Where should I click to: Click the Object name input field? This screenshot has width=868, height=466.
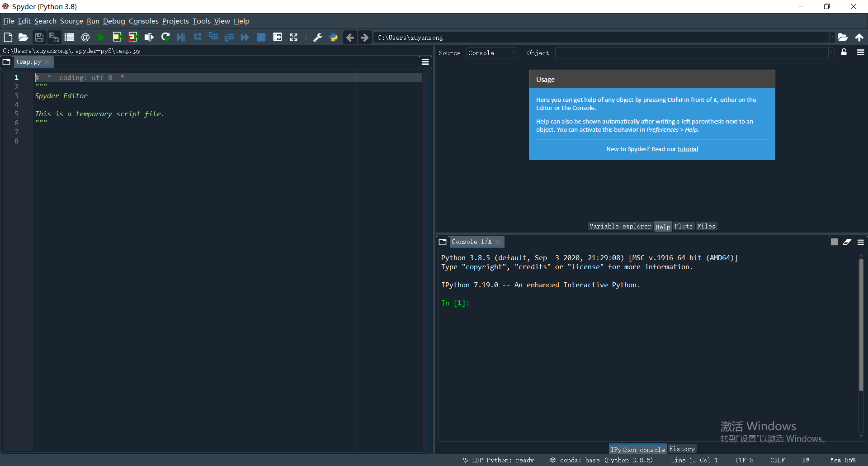(692, 53)
